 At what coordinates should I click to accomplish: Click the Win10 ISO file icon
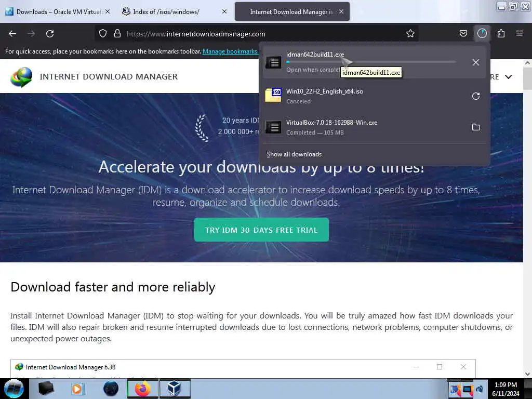pyautogui.click(x=273, y=96)
